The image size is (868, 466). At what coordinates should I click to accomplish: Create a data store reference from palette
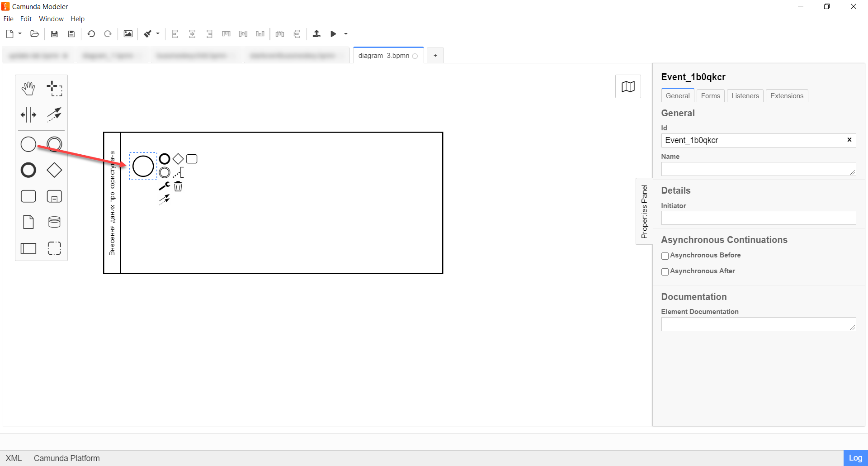pyautogui.click(x=54, y=222)
